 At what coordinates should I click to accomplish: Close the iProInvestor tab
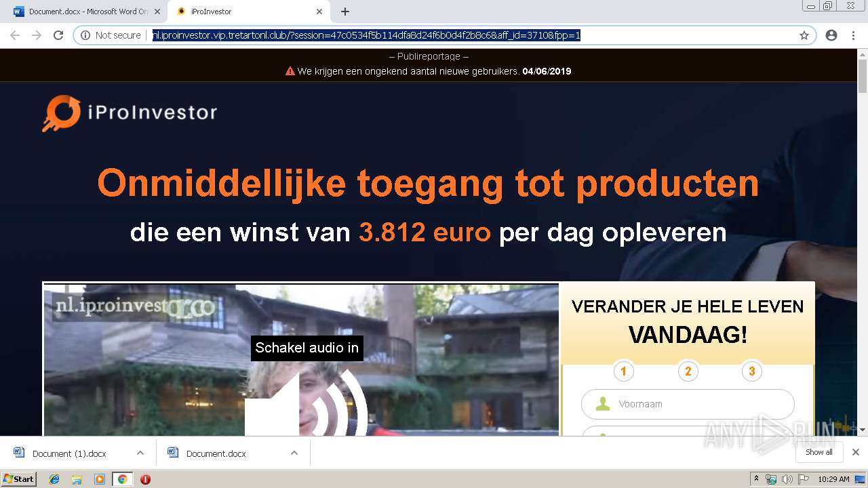click(x=319, y=12)
